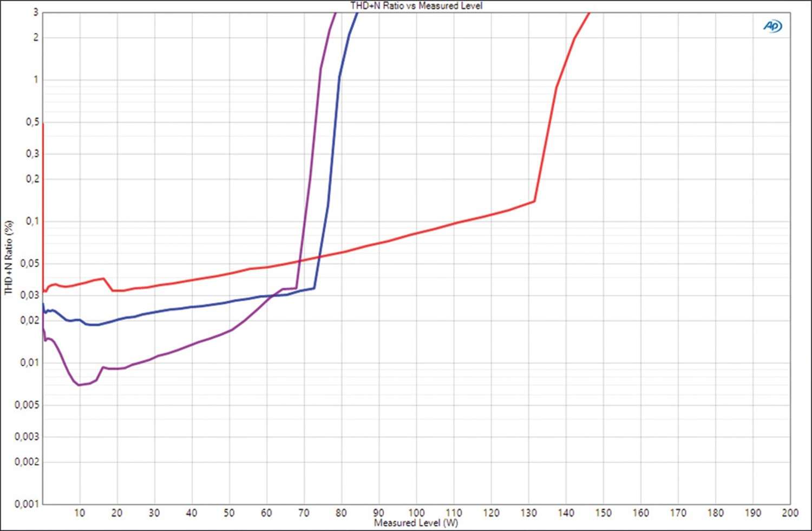Click the x-axis value 40
The image size is (812, 531).
pyautogui.click(x=192, y=513)
